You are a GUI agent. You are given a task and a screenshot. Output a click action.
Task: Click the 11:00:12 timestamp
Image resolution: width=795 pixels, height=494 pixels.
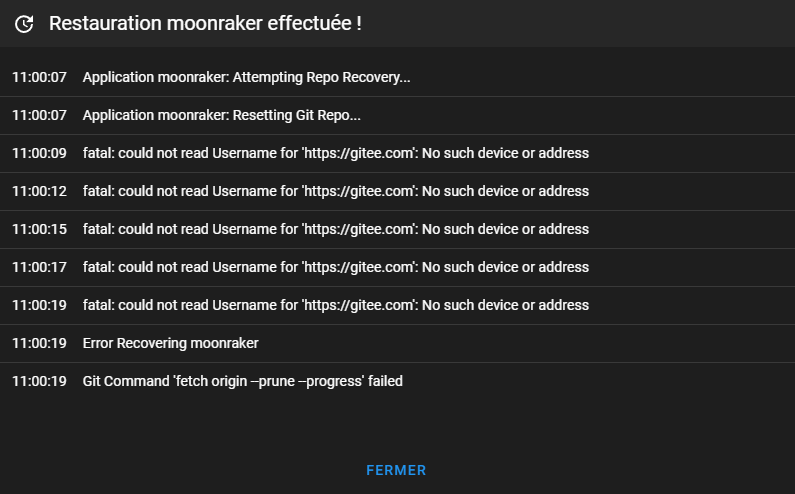pos(39,191)
